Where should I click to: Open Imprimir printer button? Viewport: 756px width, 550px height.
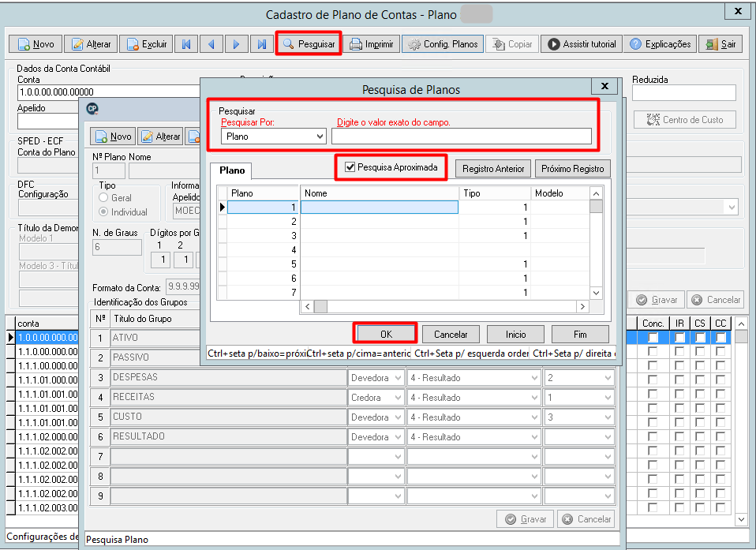tap(371, 44)
